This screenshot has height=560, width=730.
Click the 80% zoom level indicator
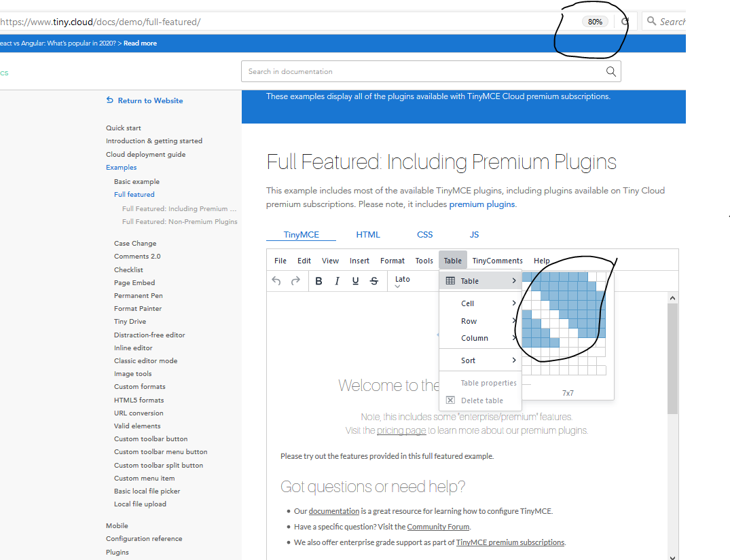595,22
